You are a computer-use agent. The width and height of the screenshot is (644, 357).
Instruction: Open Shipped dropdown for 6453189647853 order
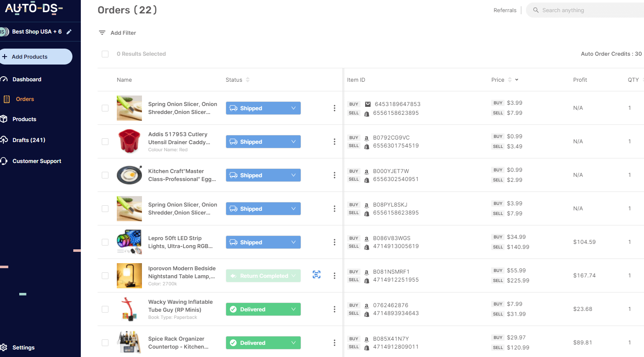click(263, 108)
